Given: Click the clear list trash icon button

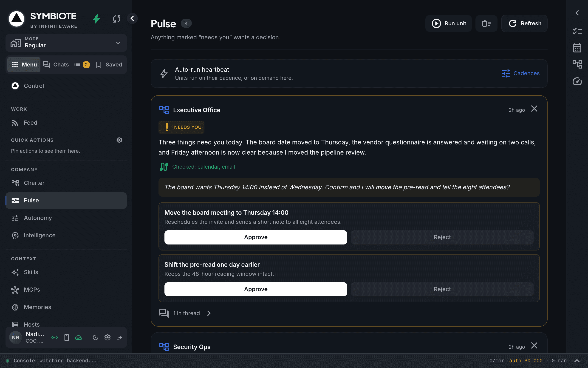Looking at the screenshot, I should click(486, 23).
